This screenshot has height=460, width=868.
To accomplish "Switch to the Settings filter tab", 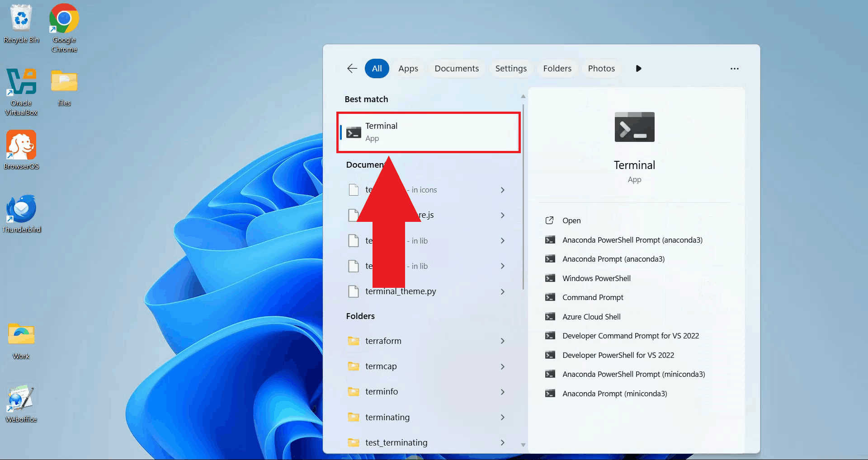I will click(510, 69).
